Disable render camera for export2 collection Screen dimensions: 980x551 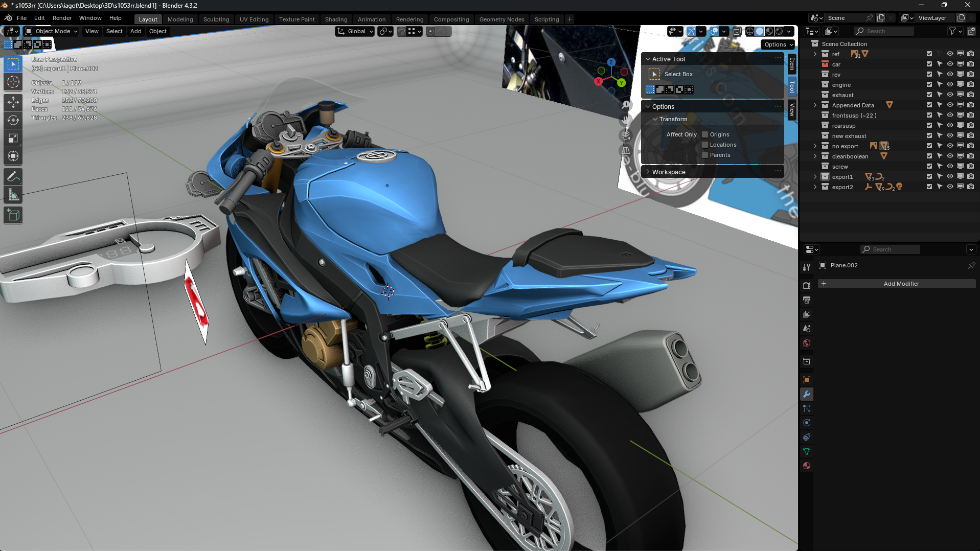970,187
